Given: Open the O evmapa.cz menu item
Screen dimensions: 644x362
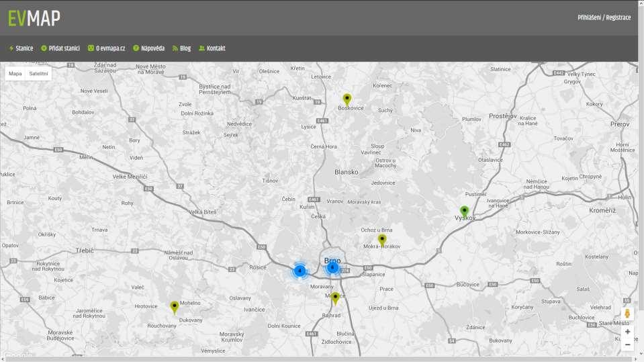Looking at the screenshot, I should (x=106, y=48).
